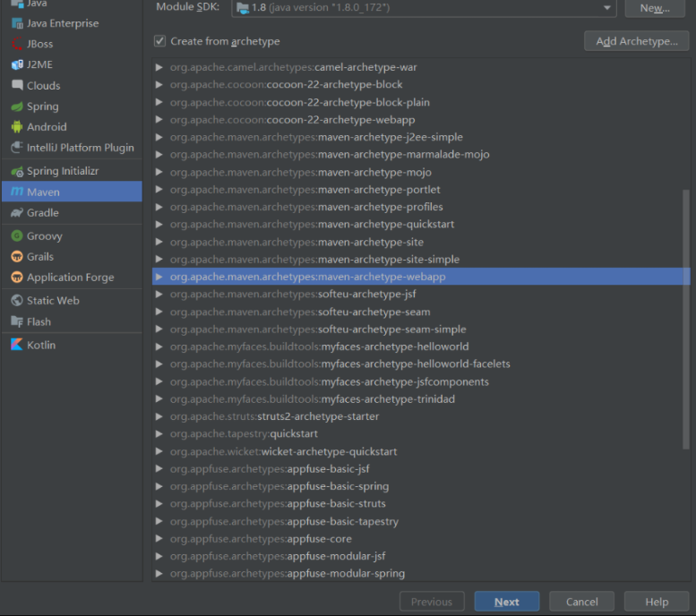Click the Groovy green circle icon
This screenshot has width=696, height=616.
pyautogui.click(x=17, y=235)
